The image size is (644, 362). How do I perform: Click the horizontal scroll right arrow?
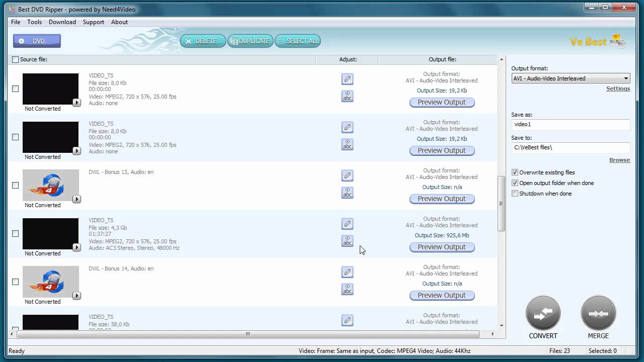point(493,334)
